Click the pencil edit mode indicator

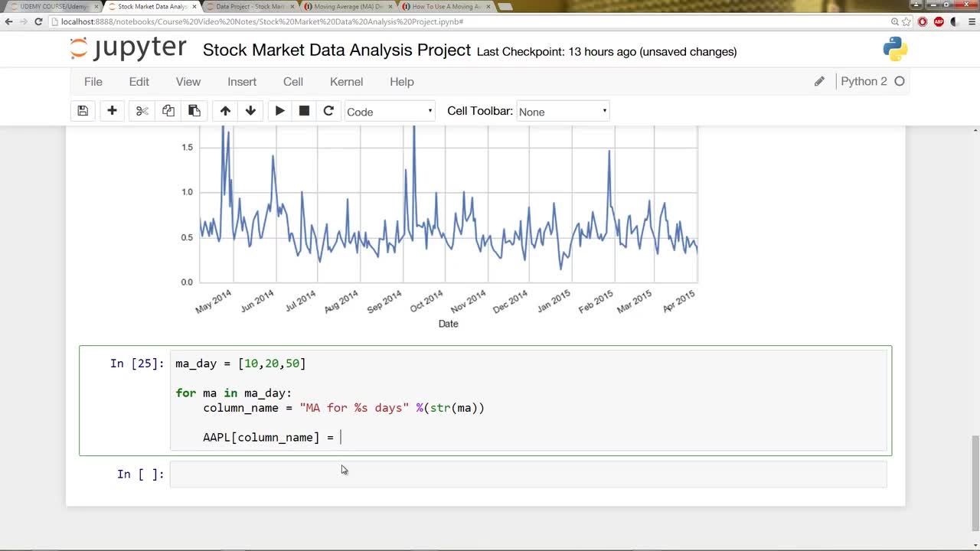pos(819,82)
